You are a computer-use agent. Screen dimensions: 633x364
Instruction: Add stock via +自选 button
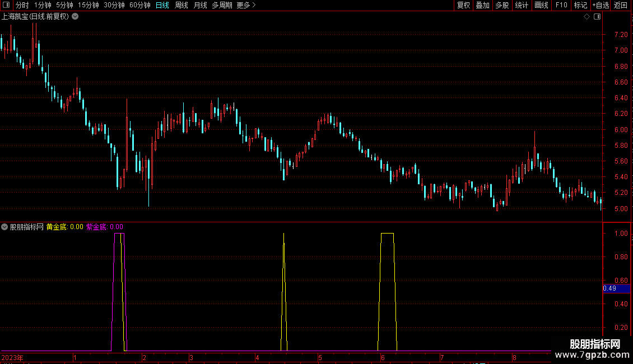601,5
